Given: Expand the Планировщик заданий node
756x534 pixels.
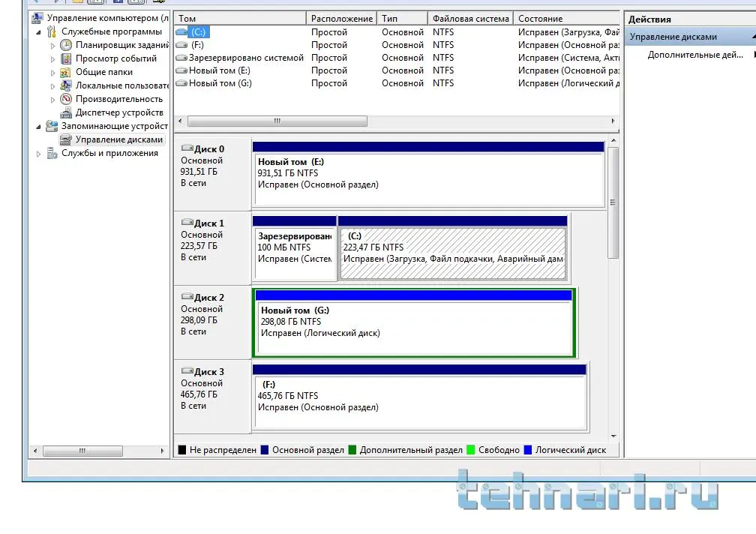Looking at the screenshot, I should pos(53,46).
